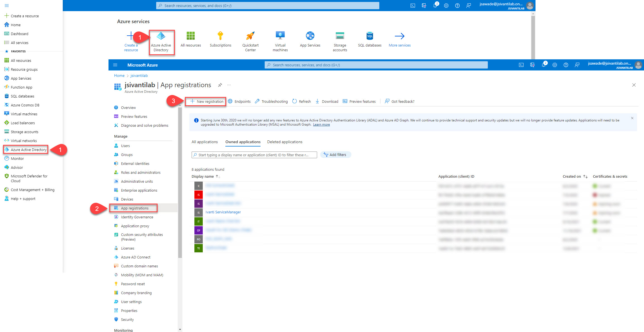Pin App registrations to dashboard

point(220,85)
